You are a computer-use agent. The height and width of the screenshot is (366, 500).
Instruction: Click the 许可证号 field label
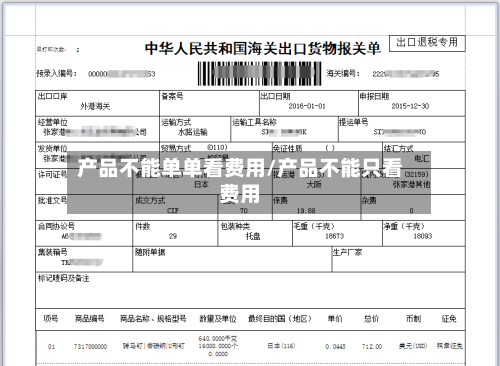point(52,174)
